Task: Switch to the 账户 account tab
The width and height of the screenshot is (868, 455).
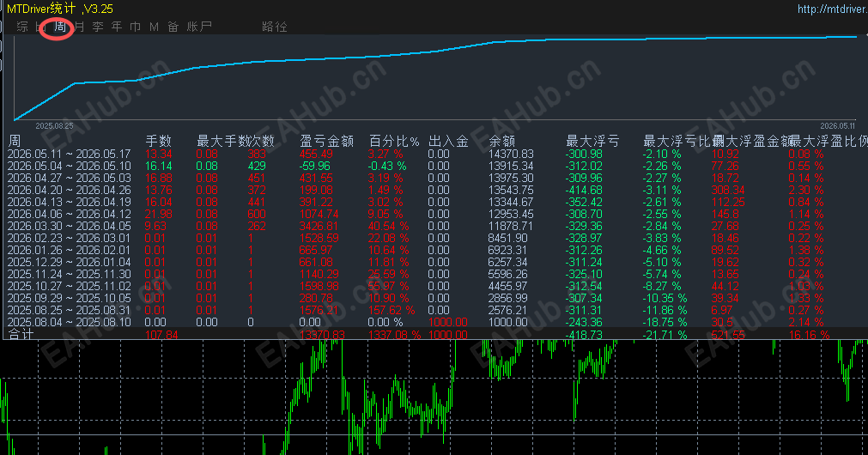Action: [199, 27]
